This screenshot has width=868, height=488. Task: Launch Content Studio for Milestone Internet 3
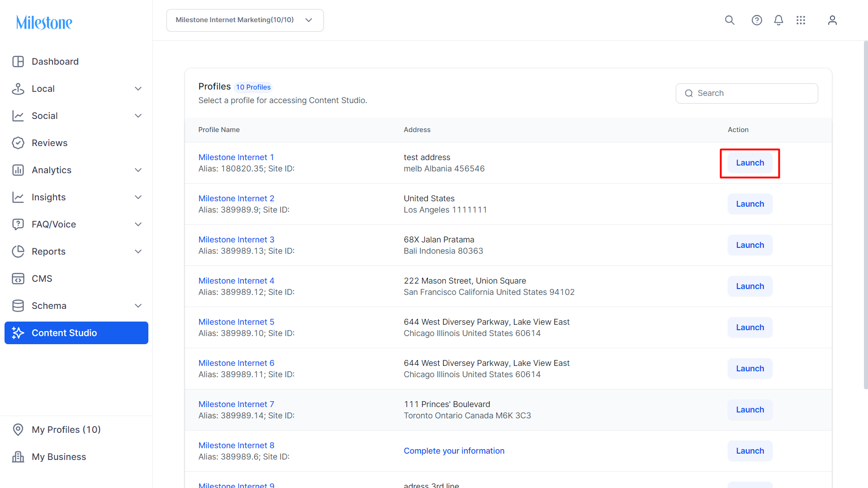pyautogui.click(x=750, y=245)
